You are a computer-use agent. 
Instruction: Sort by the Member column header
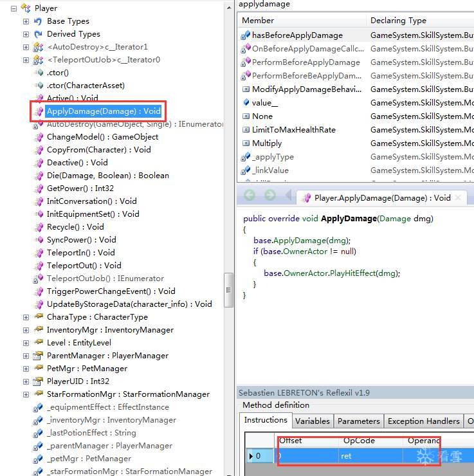coord(302,21)
